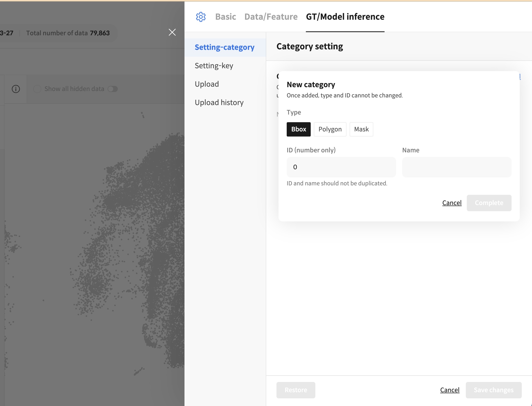Viewport: 532px width, 406px height.
Task: Select the Show all hidden data radio circle
Action: 37,89
